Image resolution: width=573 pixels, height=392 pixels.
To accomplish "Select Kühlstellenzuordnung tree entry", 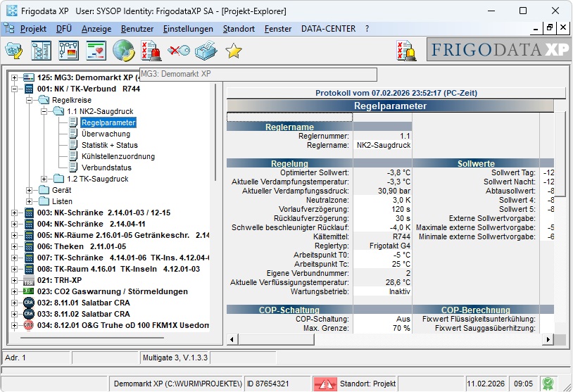I will pyautogui.click(x=118, y=156).
